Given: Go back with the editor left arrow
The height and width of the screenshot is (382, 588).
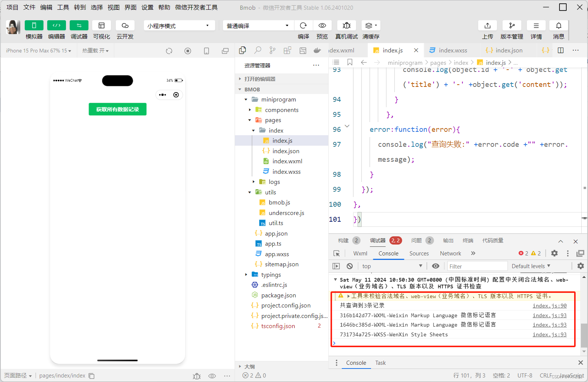Looking at the screenshot, I should (x=364, y=62).
